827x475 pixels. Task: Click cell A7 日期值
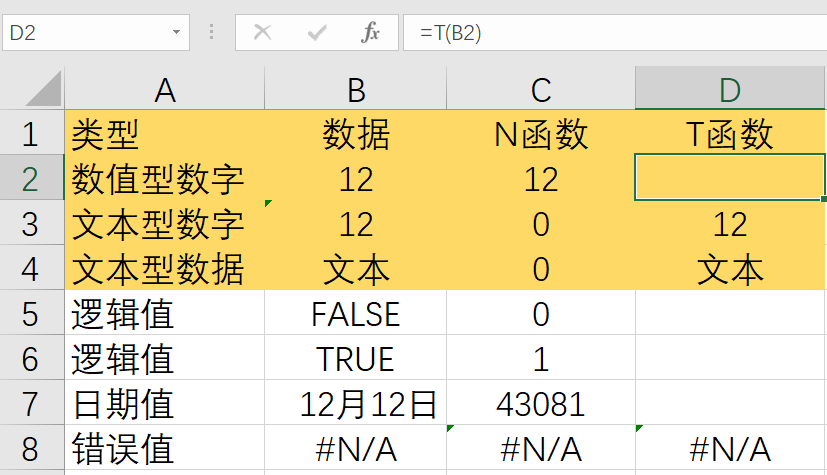[165, 403]
